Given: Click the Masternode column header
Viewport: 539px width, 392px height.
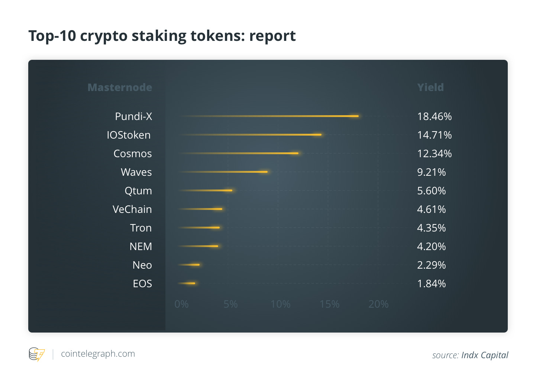Looking at the screenshot, I should (120, 87).
